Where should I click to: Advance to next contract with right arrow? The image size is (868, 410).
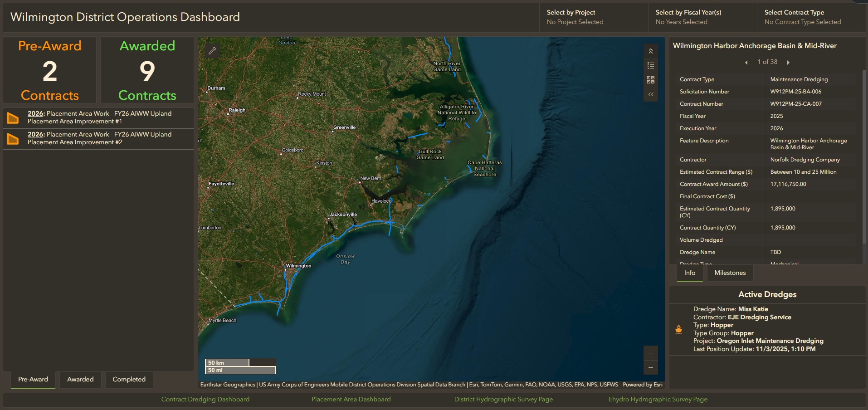[789, 62]
